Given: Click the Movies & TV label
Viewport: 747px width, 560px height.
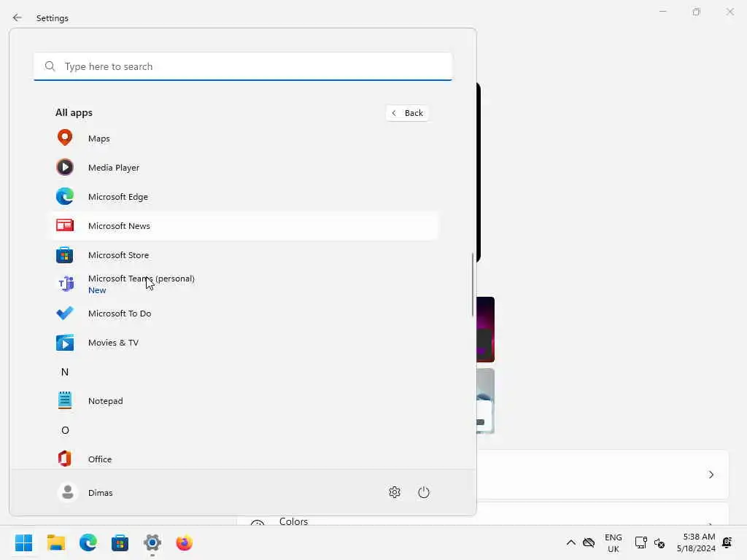Looking at the screenshot, I should pyautogui.click(x=113, y=343).
